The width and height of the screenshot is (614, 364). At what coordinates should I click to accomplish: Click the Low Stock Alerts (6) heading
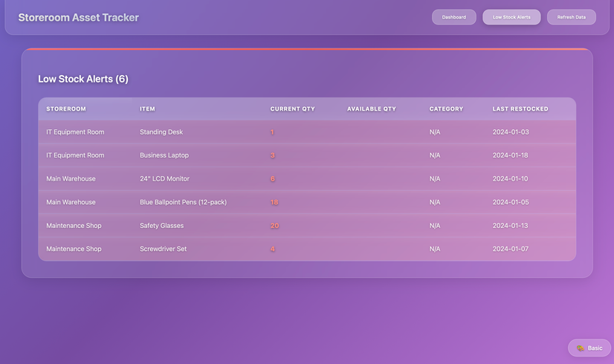[x=83, y=79]
